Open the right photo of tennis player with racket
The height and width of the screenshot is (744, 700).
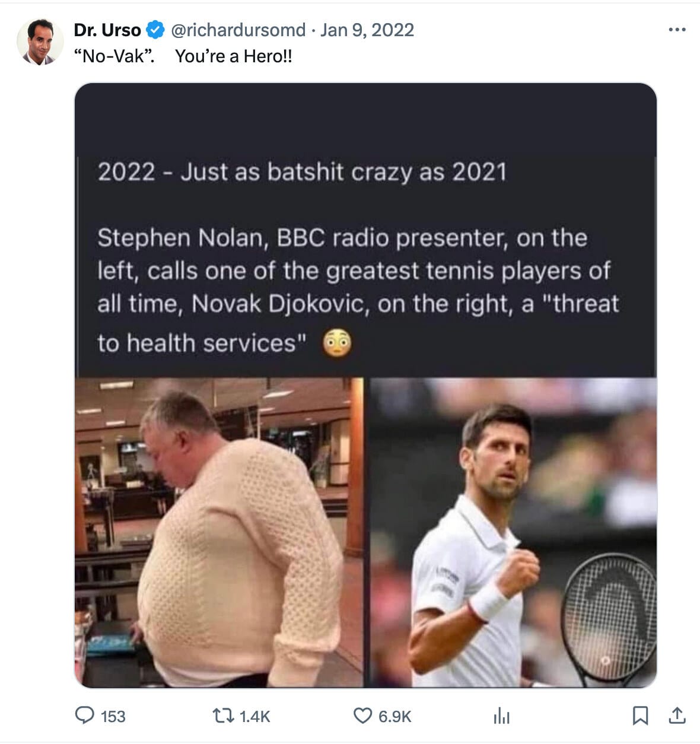(x=513, y=532)
